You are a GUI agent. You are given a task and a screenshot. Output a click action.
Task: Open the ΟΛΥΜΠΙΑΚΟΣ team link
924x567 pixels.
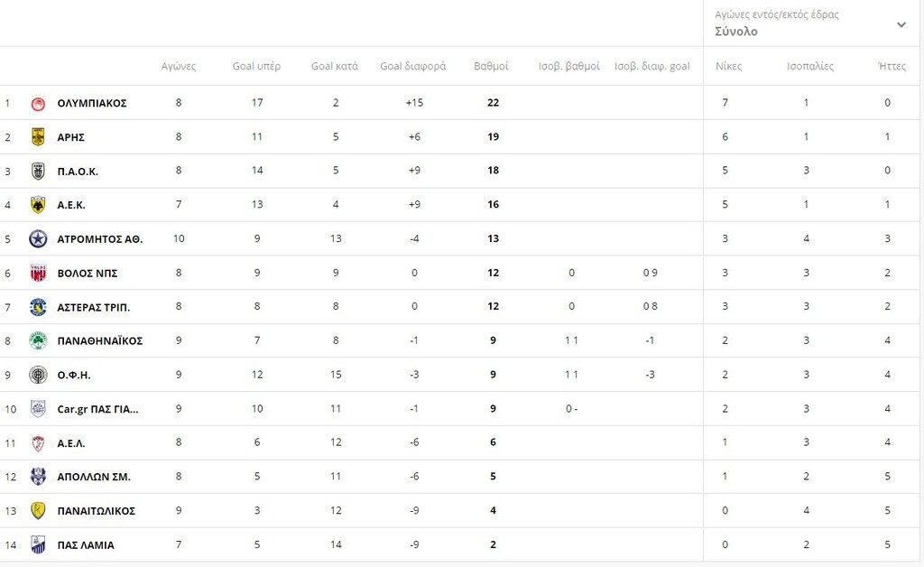point(92,103)
